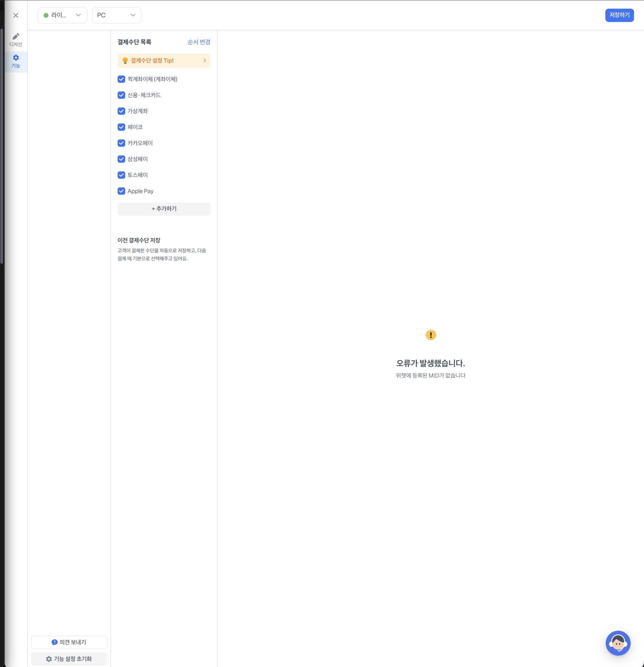Click the 신용·체크카드 label
Viewport: 644px width, 667px height.
coord(144,95)
